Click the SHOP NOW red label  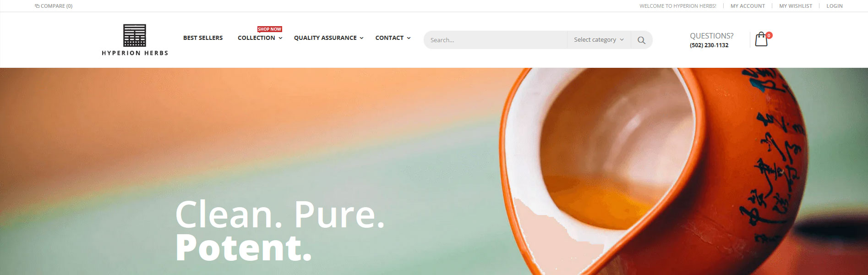click(x=269, y=29)
